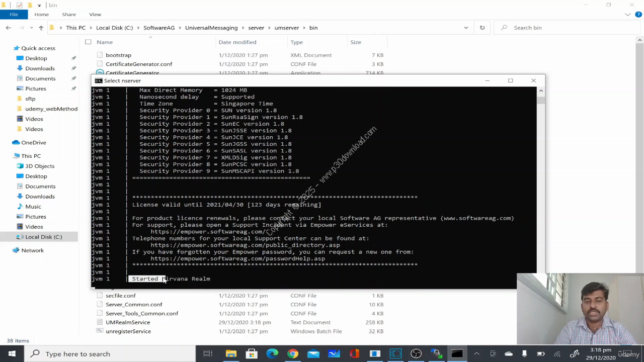Open the View ribbon tab

pyautogui.click(x=95, y=14)
